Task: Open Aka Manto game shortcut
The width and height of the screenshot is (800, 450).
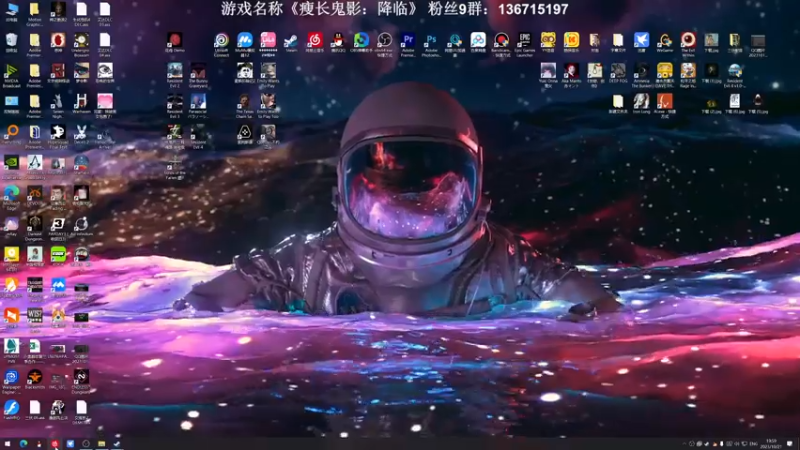Action: tap(571, 76)
